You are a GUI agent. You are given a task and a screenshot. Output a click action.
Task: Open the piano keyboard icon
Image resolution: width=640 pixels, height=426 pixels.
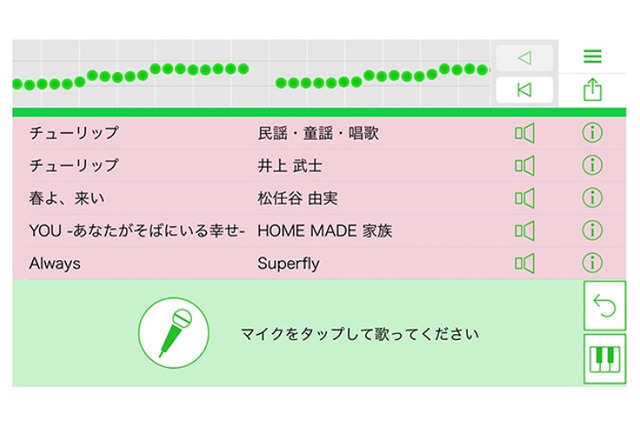pos(604,359)
